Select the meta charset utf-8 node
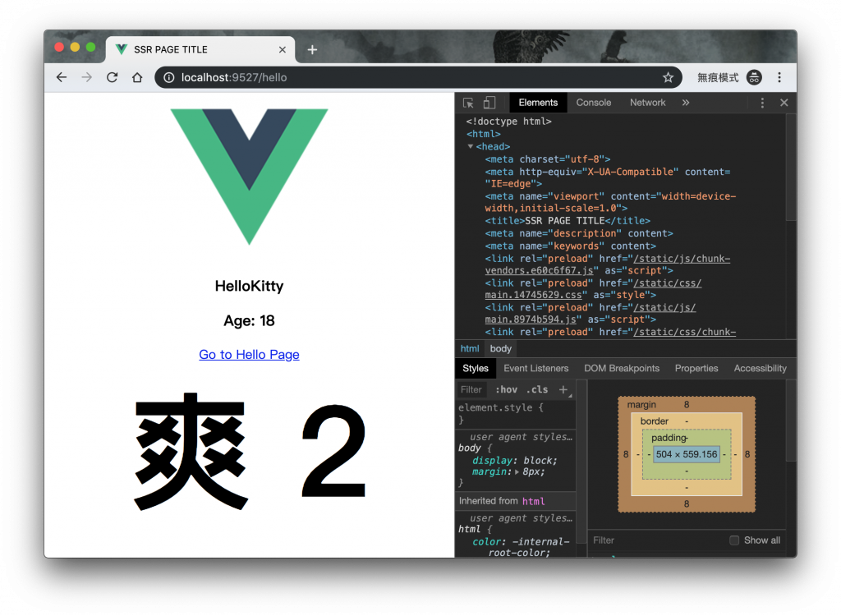The width and height of the screenshot is (841, 616). (x=548, y=159)
